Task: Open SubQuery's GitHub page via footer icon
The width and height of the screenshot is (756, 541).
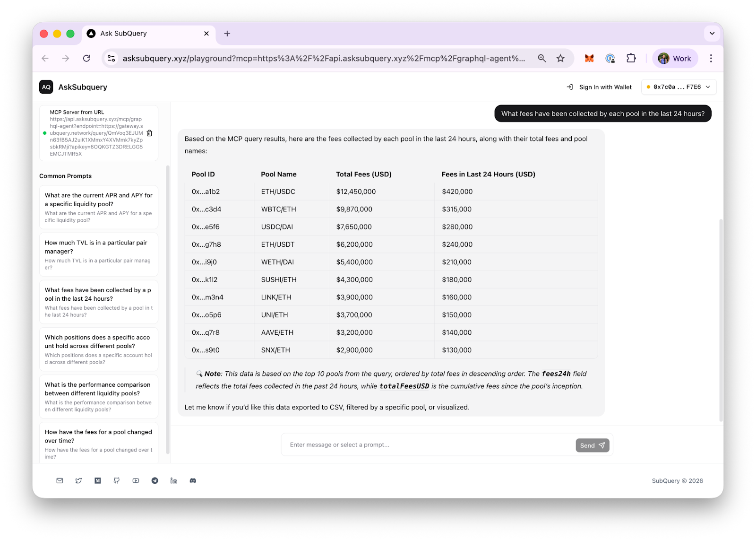Action: tap(116, 480)
